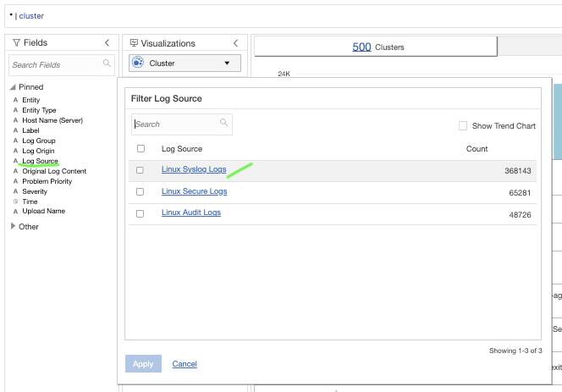
Task: Open the Linux Secure Logs link
Action: (194, 191)
